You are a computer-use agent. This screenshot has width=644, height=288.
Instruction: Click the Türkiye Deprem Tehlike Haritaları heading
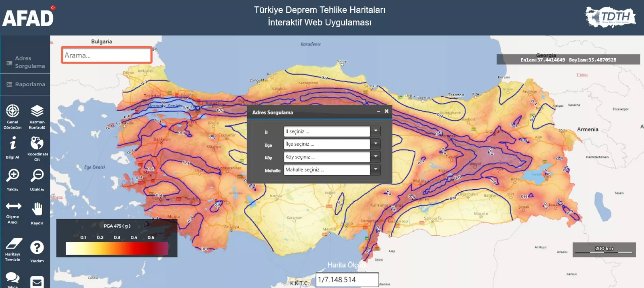[x=320, y=10]
